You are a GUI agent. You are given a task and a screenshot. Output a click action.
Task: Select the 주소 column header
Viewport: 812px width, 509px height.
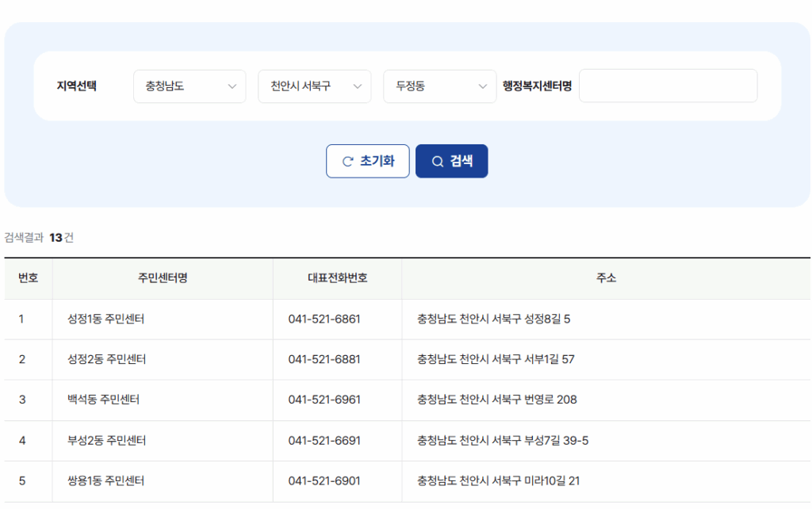pos(606,278)
